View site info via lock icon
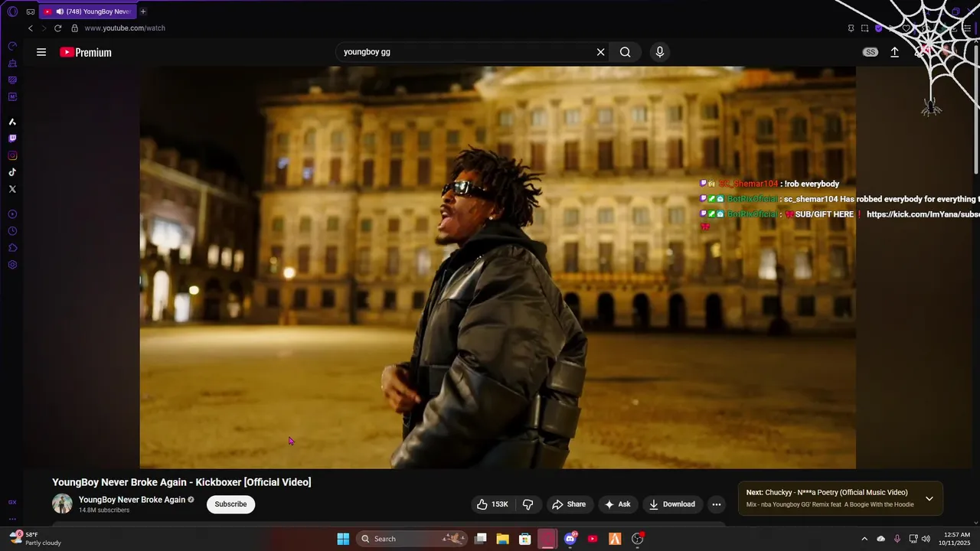Viewport: 980px width, 551px height. pos(74,28)
